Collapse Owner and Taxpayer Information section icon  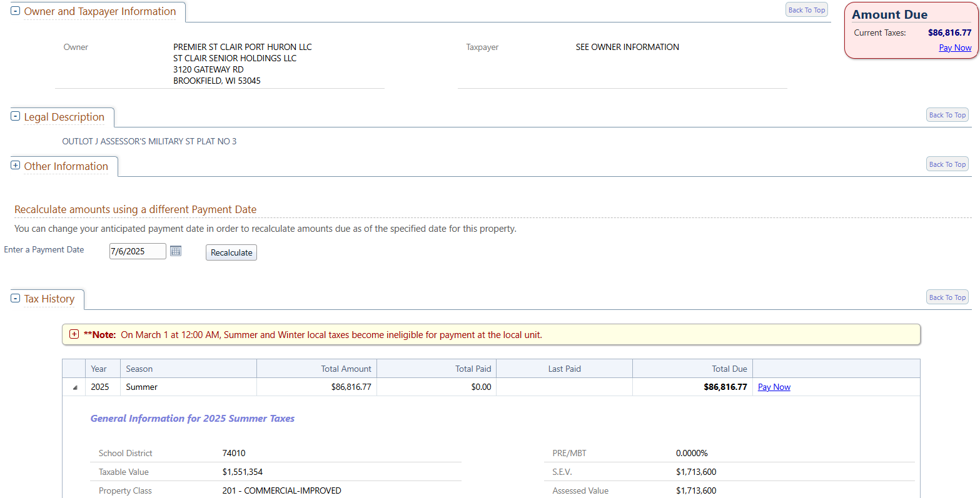16,11
